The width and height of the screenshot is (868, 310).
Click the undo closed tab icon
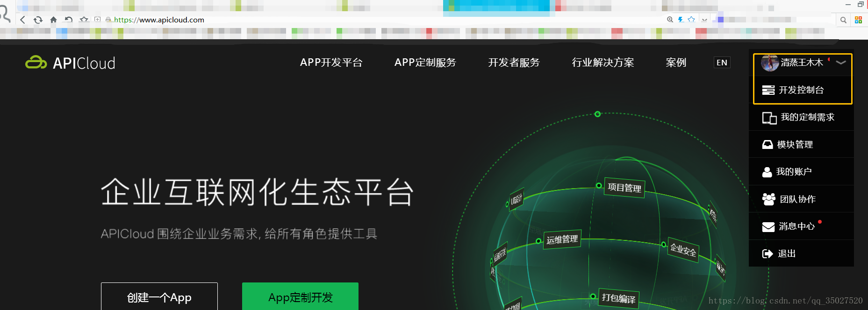[x=69, y=20]
